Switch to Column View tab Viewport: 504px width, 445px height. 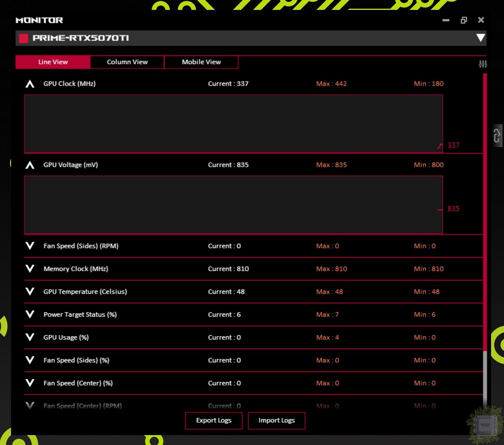click(127, 62)
